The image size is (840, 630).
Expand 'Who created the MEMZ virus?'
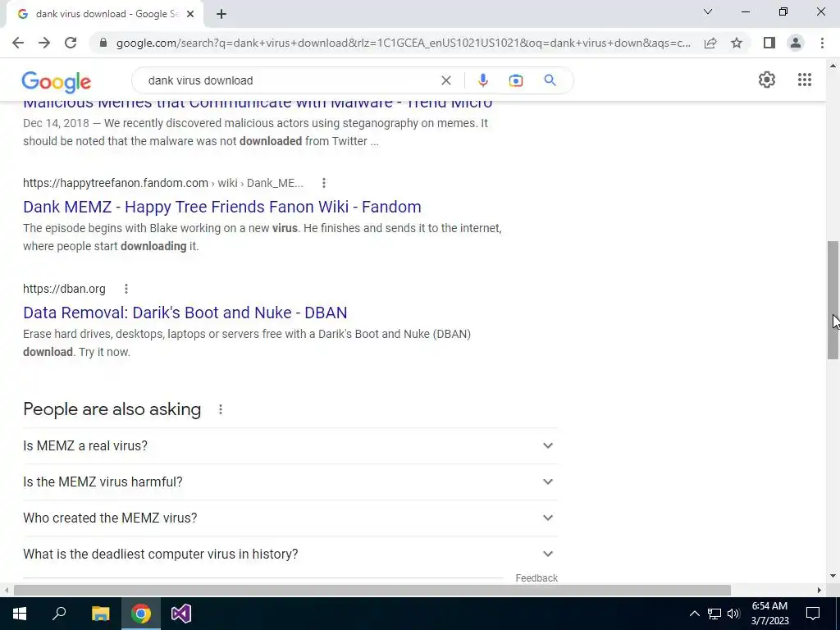pos(290,518)
